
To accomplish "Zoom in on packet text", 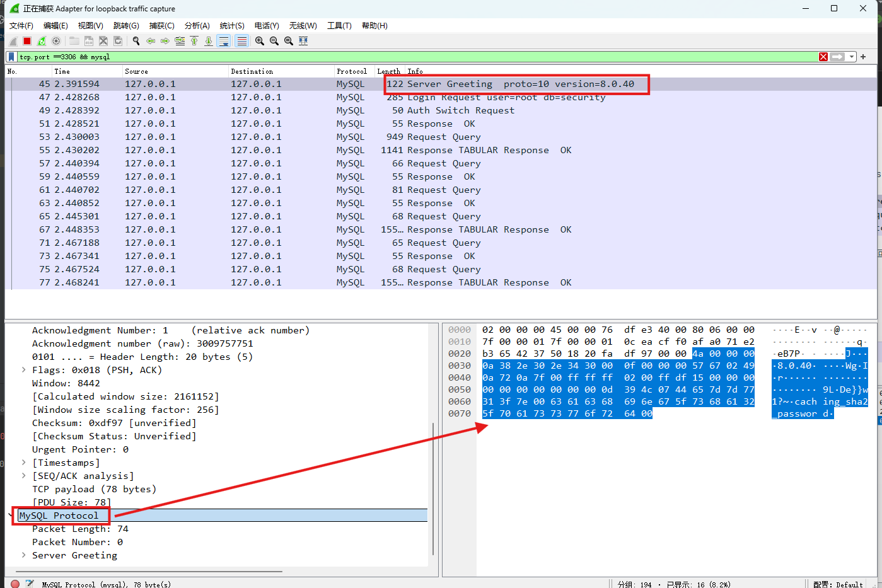I will point(260,41).
